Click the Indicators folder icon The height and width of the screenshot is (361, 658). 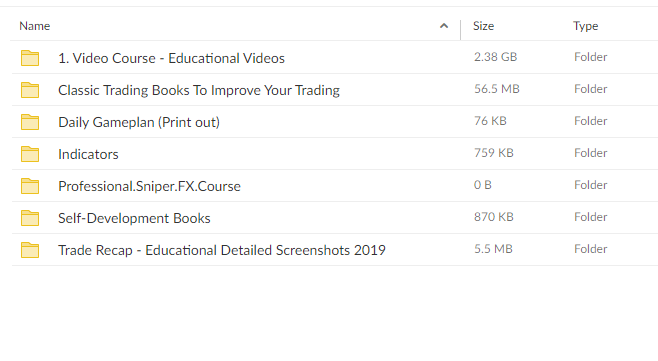tap(30, 154)
